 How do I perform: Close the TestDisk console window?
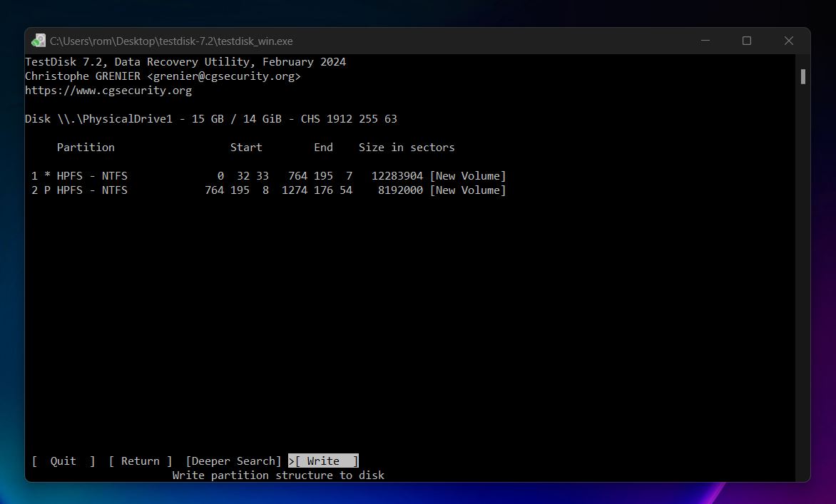789,41
